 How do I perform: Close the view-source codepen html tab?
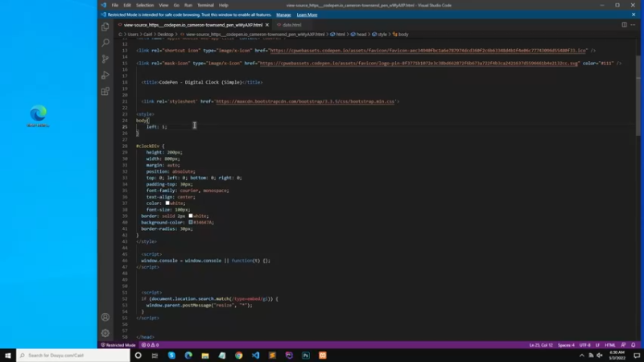267,25
